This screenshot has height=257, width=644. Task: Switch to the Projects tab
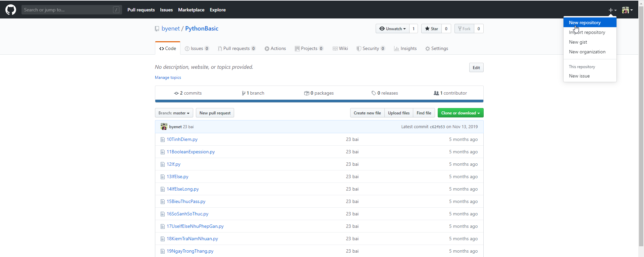[309, 48]
